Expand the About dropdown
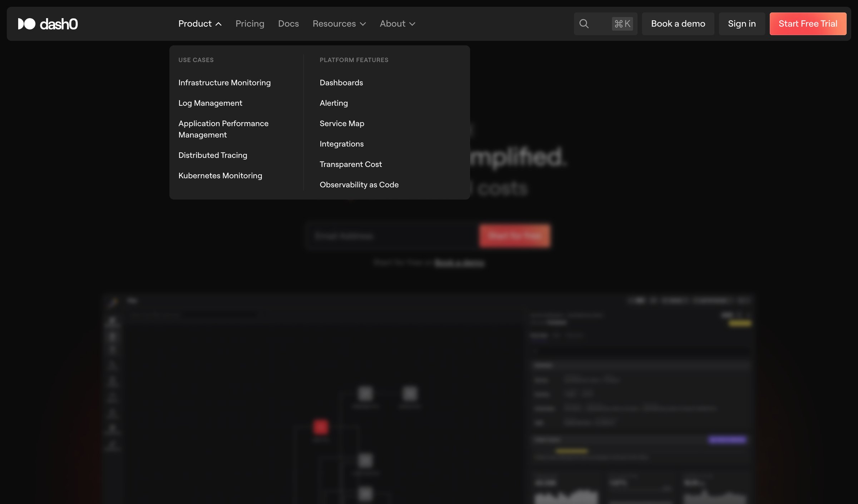The width and height of the screenshot is (858, 504). (x=398, y=24)
